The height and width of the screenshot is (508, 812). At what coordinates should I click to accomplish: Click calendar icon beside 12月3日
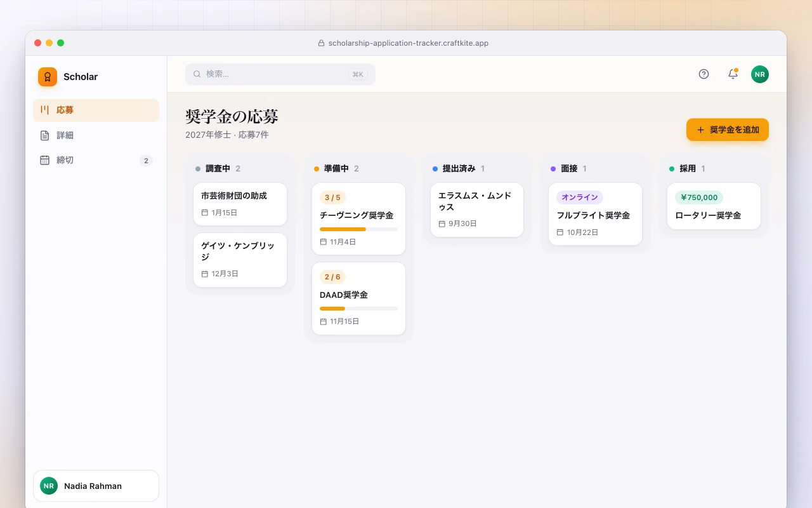(x=205, y=274)
